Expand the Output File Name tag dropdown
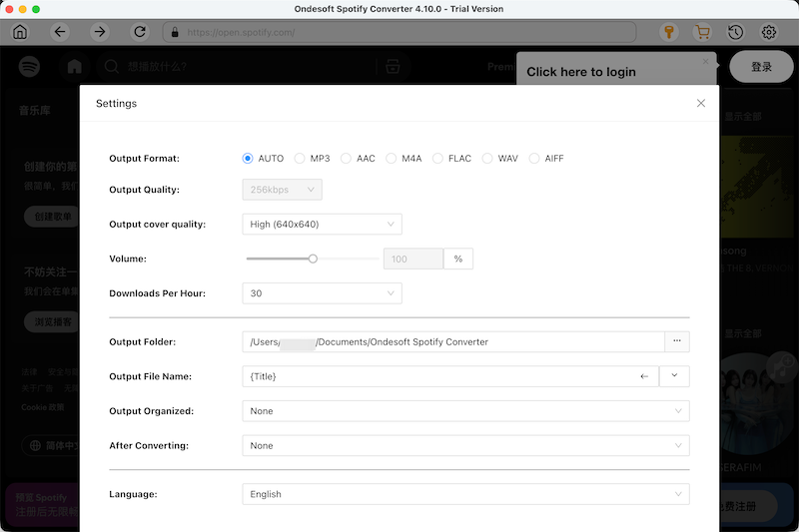 click(x=674, y=376)
